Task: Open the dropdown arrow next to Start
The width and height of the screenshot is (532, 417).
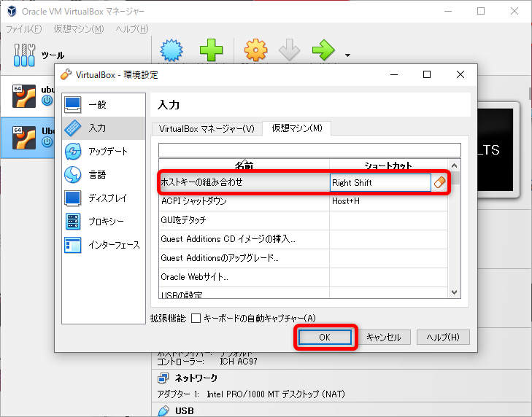Action: 347,55
